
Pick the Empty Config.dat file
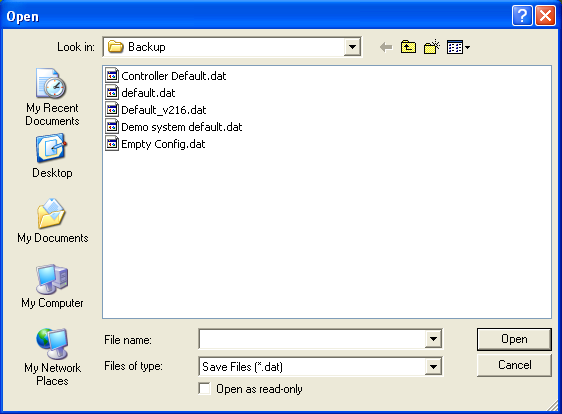pyautogui.click(x=156, y=144)
